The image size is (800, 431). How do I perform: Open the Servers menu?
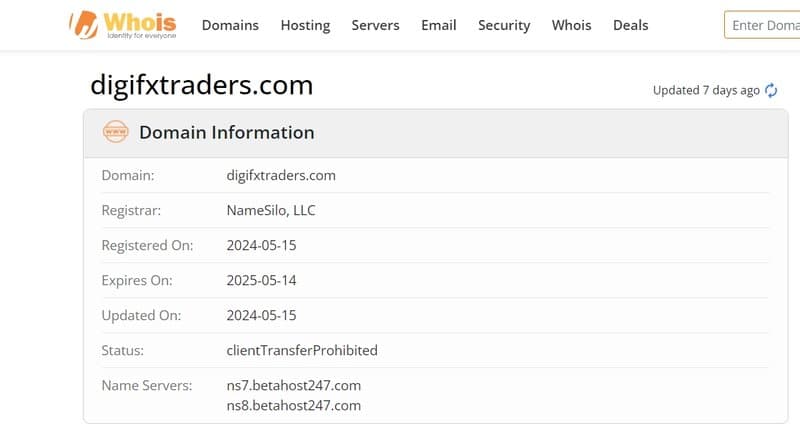[x=375, y=25]
